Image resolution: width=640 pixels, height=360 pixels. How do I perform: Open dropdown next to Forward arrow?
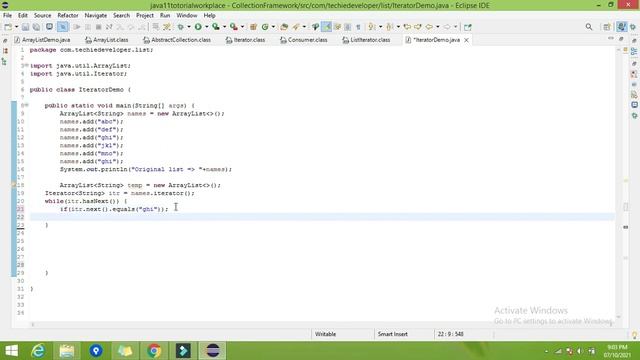(456, 27)
